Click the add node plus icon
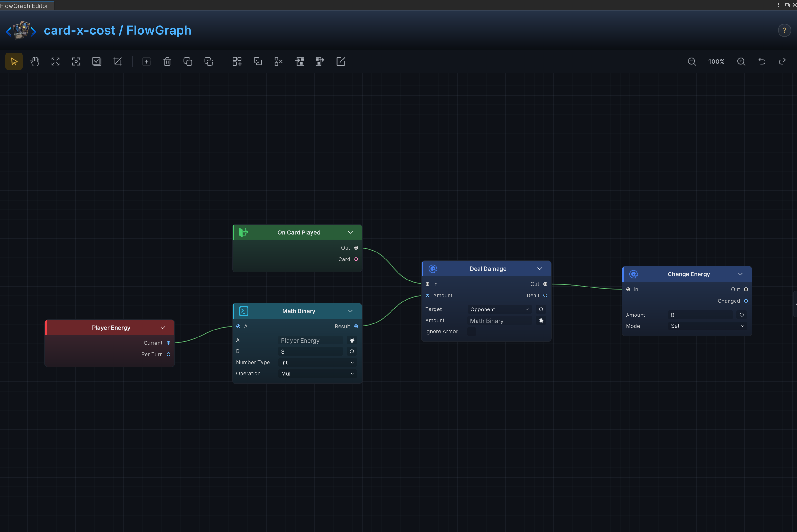The image size is (797, 532). click(146, 61)
